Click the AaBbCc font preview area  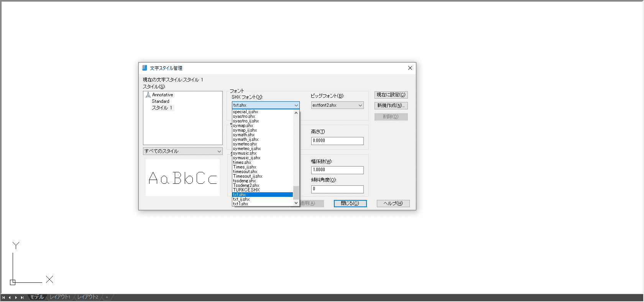pos(182,178)
